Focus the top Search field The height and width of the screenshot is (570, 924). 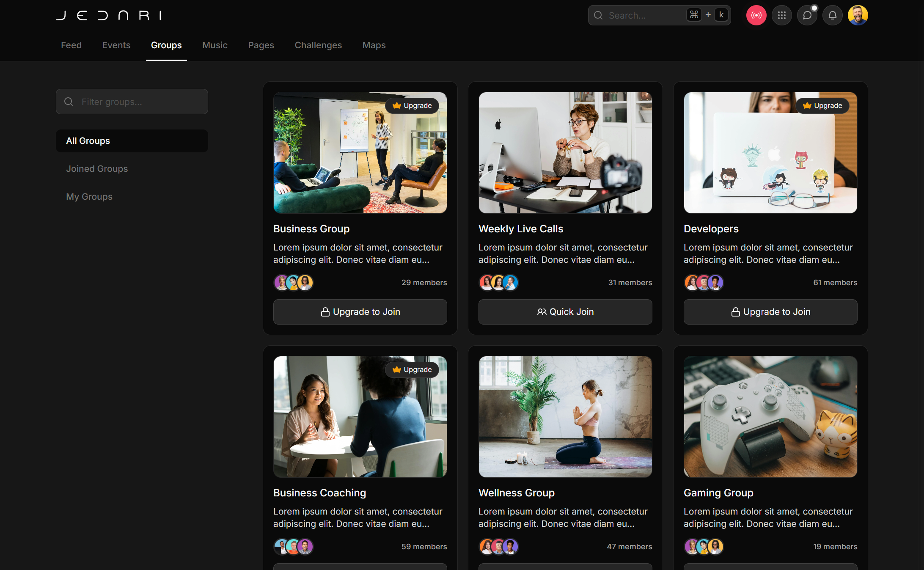(x=659, y=15)
